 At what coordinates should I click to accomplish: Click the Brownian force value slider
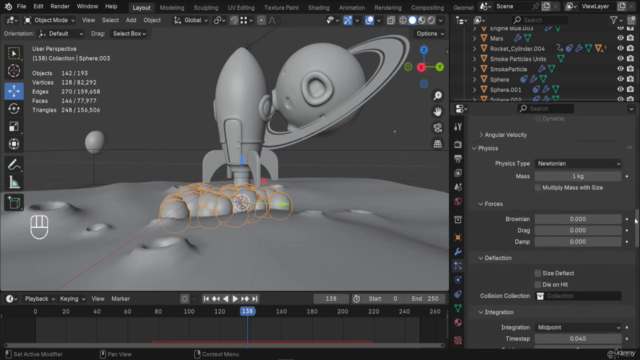tap(578, 219)
